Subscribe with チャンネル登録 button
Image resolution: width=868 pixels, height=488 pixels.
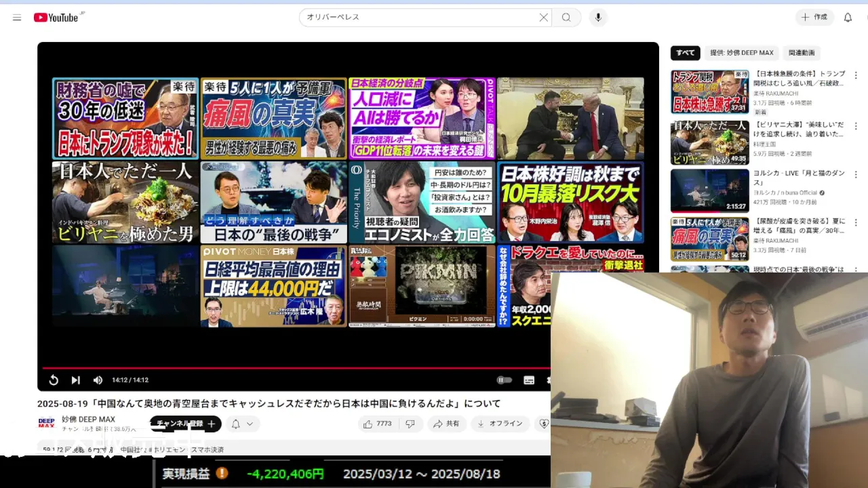coord(186,424)
